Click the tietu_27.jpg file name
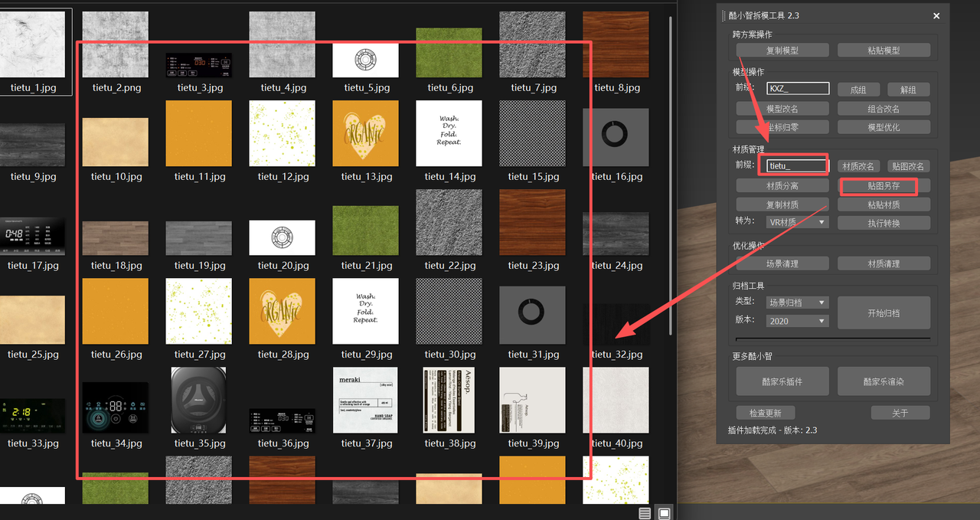The image size is (980, 520). click(x=200, y=355)
